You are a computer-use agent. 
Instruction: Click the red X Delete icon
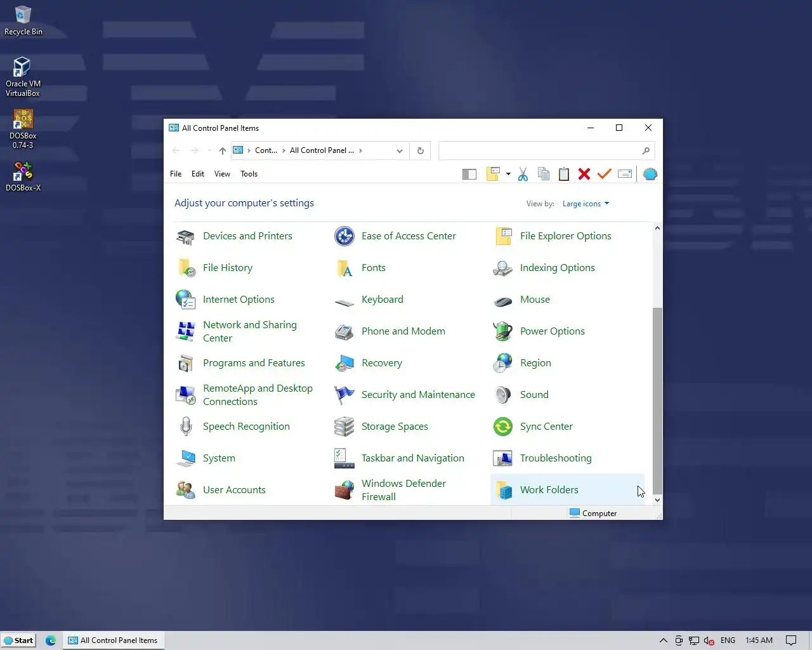(584, 174)
